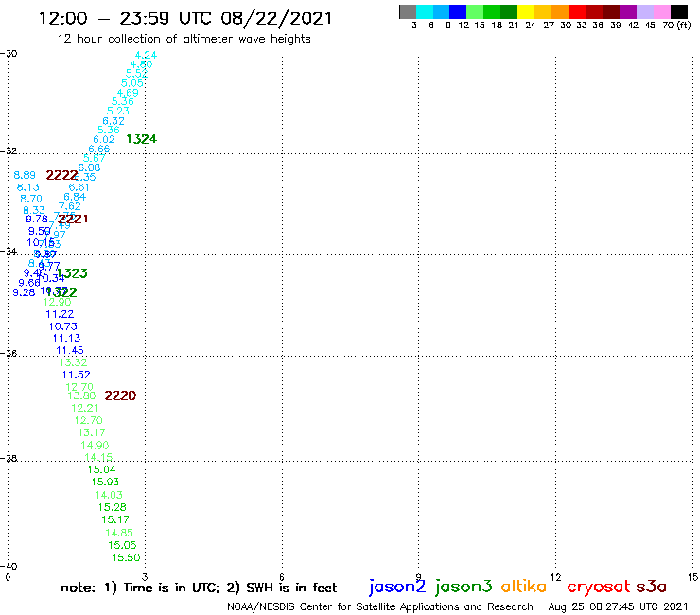Click the wave height value 15.05
This screenshot has width=700, height=615.
click(x=122, y=545)
